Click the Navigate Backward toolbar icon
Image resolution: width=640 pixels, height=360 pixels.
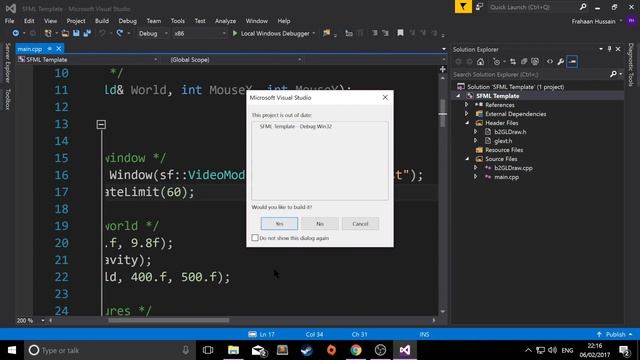[16, 33]
